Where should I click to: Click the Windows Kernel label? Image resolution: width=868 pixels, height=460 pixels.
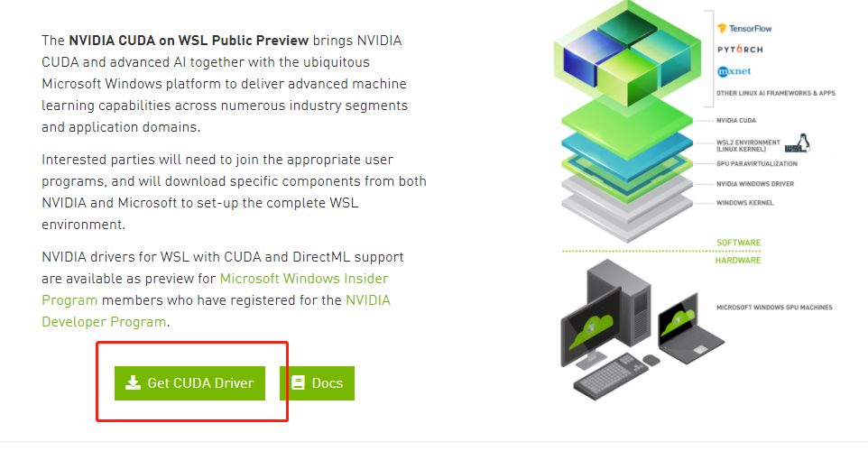pyautogui.click(x=744, y=203)
